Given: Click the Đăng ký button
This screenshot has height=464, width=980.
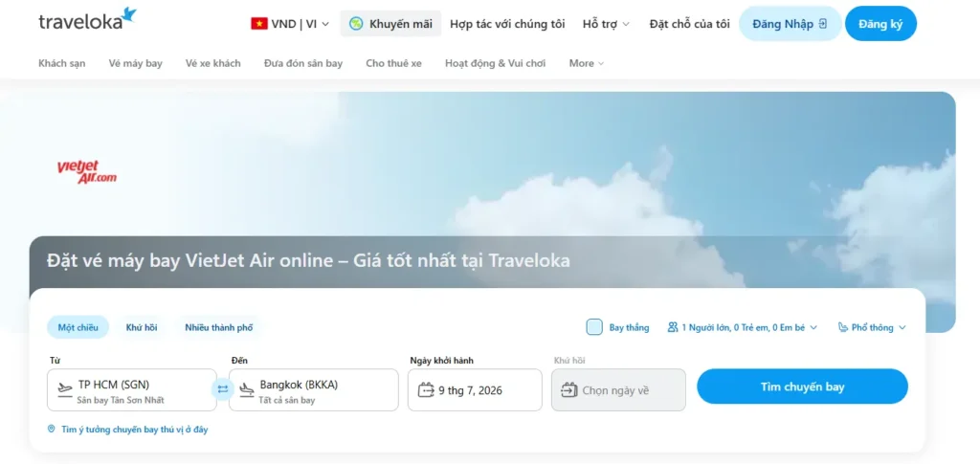Looking at the screenshot, I should pos(880,24).
